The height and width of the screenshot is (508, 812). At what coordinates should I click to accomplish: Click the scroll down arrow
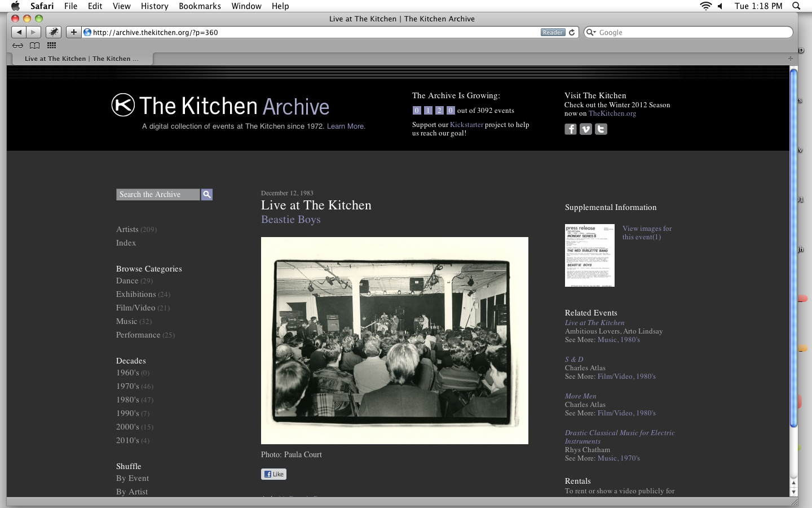[793, 492]
